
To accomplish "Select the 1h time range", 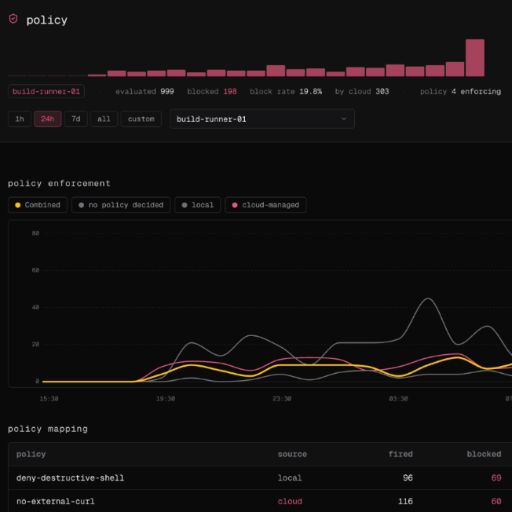I will pyautogui.click(x=20, y=119).
